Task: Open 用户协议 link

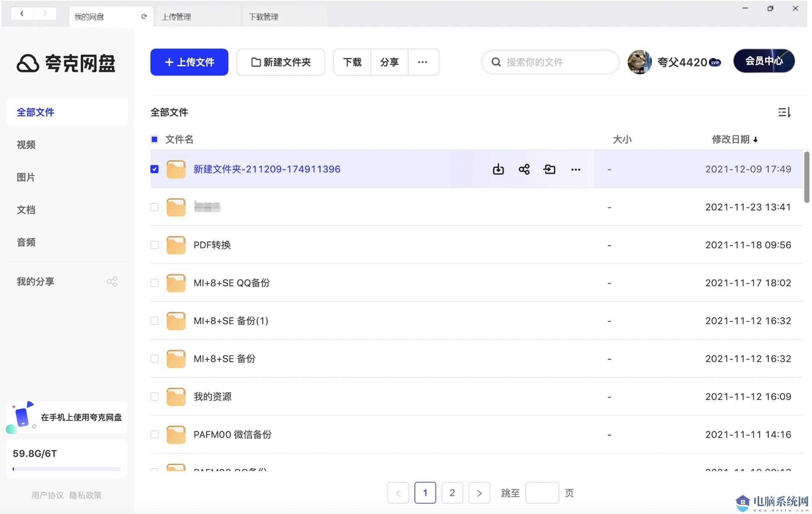Action: point(48,495)
